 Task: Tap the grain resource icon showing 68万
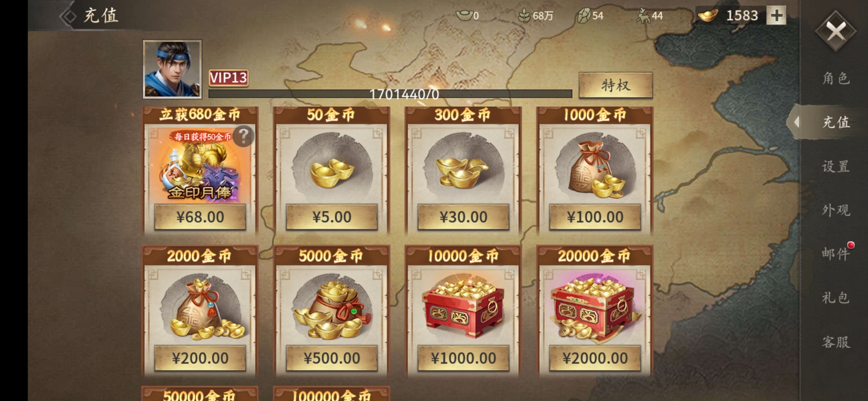point(524,16)
